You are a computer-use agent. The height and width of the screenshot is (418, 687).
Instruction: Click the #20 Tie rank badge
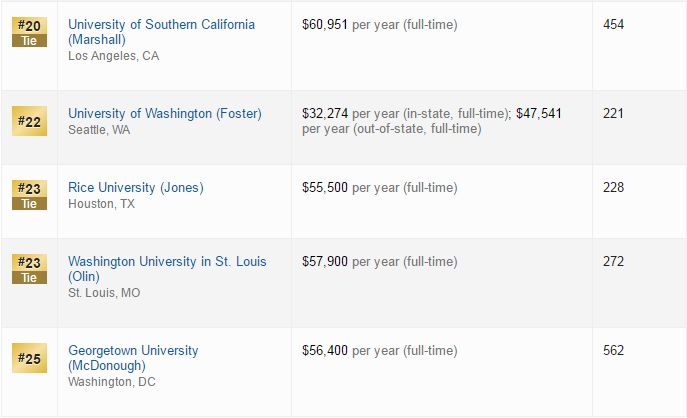(x=29, y=32)
